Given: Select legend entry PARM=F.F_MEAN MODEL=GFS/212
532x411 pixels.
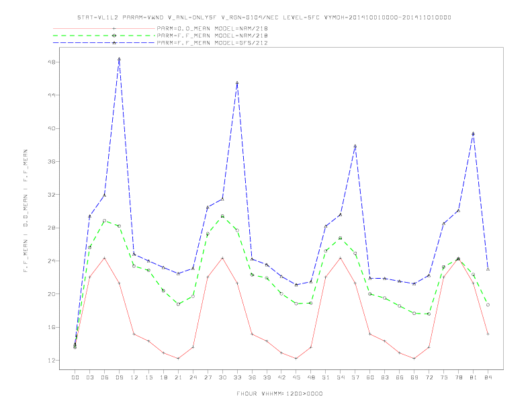Looking at the screenshot, I should (212, 43).
